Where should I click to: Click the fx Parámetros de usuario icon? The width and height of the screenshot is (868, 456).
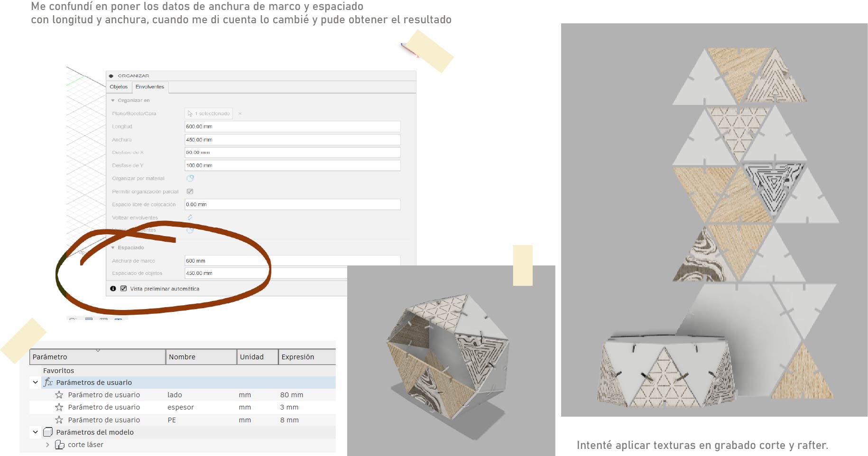pos(48,383)
